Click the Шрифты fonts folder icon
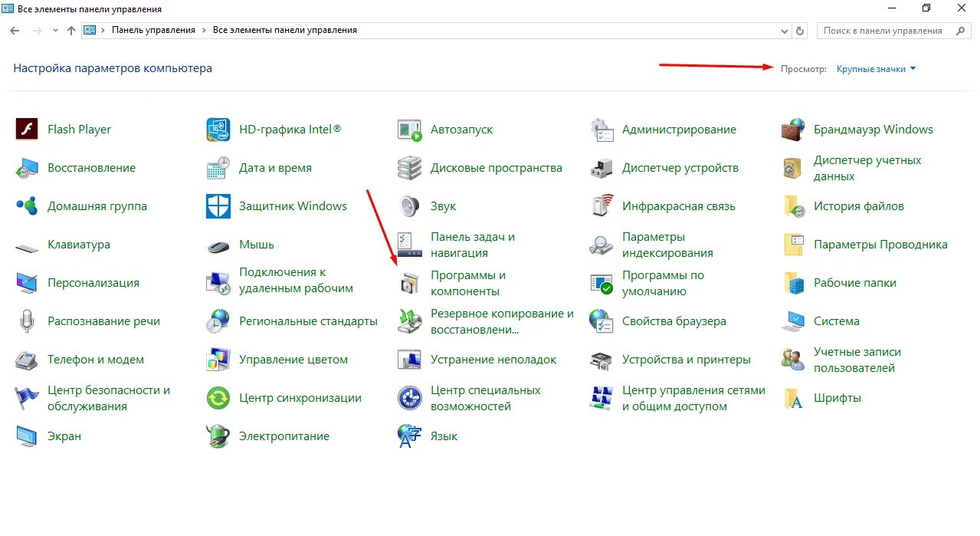The height and width of the screenshot is (536, 980). click(793, 398)
